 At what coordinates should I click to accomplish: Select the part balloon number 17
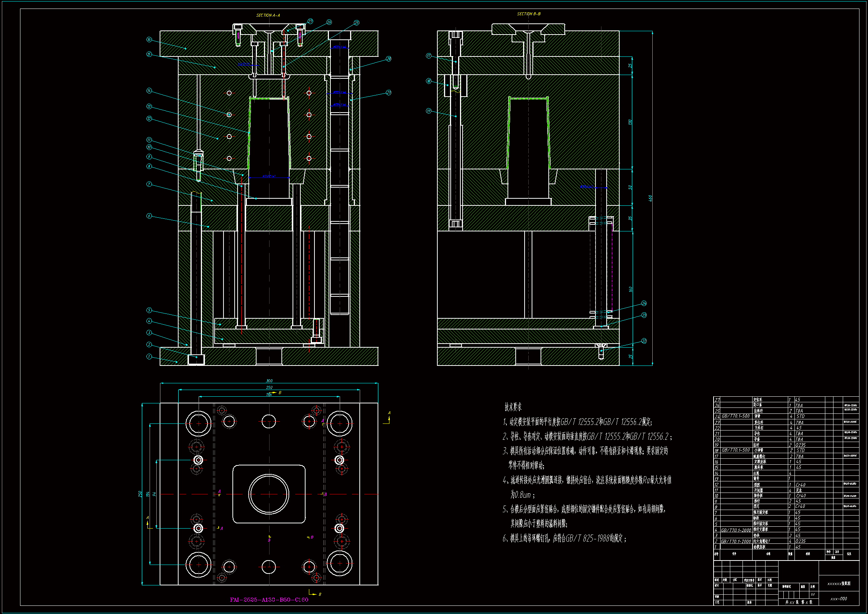click(428, 56)
